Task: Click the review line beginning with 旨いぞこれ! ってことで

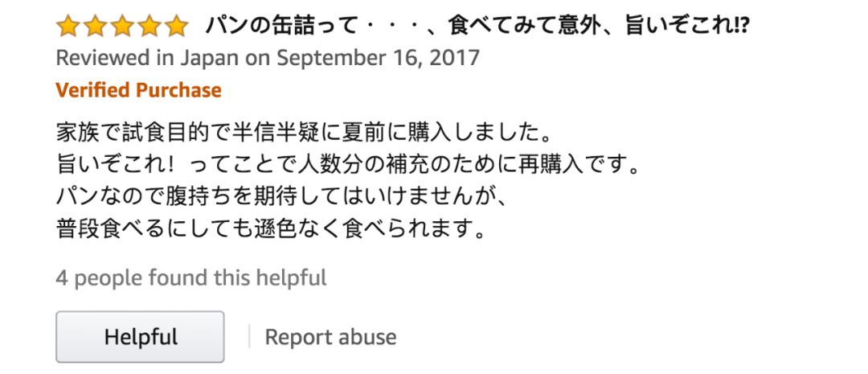Action: (x=348, y=164)
